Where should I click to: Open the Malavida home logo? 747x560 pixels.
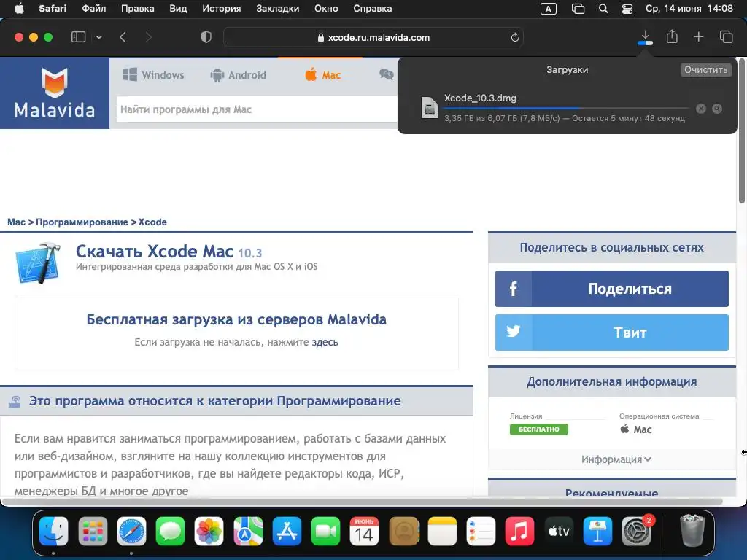pos(54,93)
